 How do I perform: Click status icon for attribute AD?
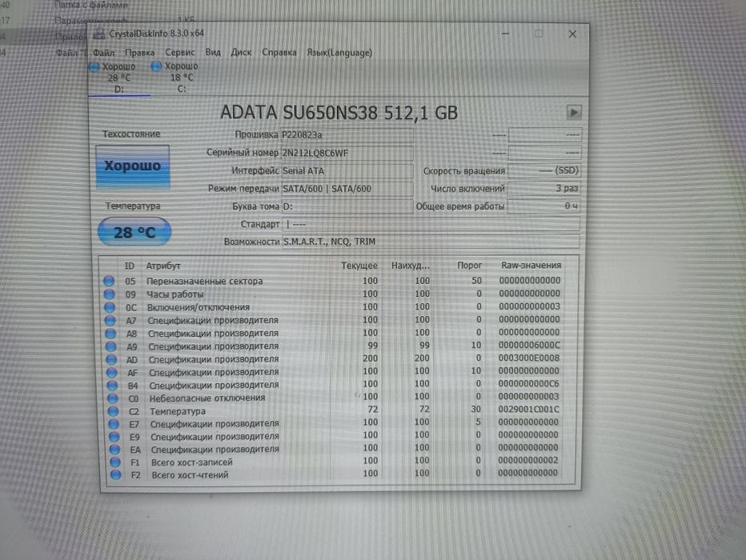point(111,359)
